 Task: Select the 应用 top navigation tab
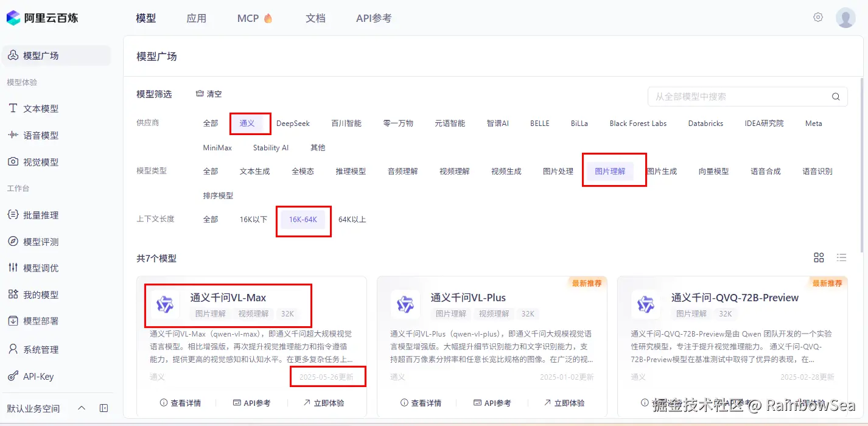point(197,18)
